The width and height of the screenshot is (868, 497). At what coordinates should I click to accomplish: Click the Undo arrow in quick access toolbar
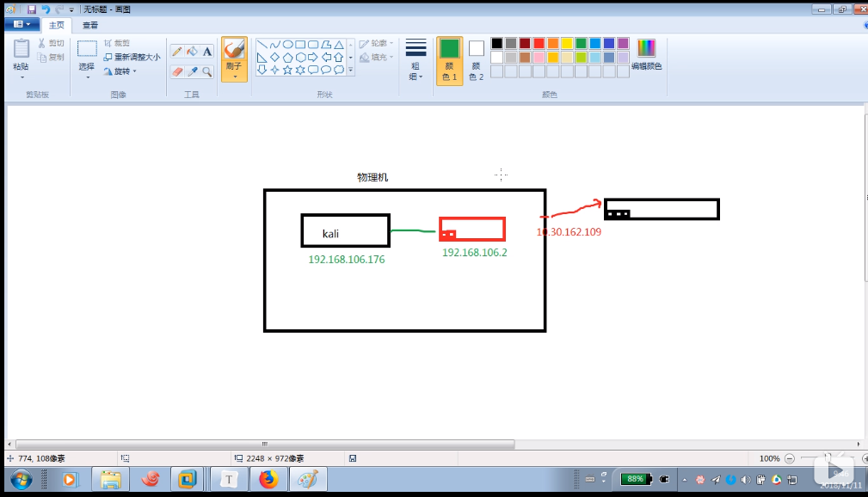(46, 9)
